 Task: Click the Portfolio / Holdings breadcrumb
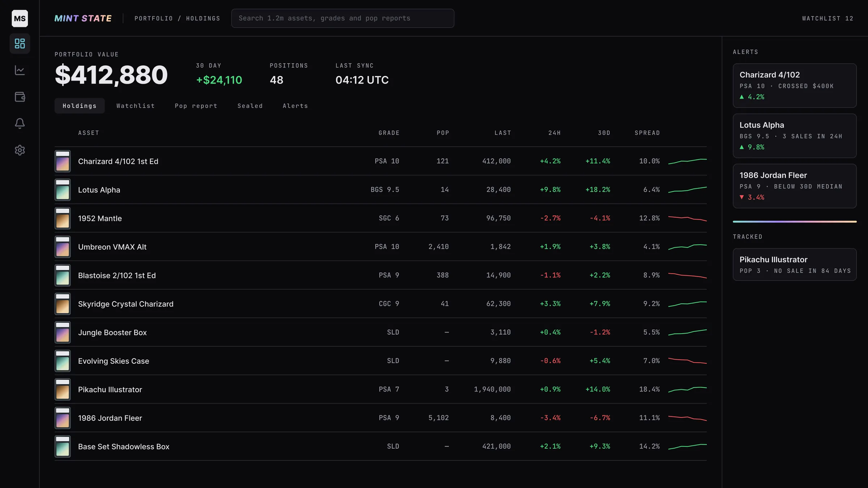coord(177,18)
